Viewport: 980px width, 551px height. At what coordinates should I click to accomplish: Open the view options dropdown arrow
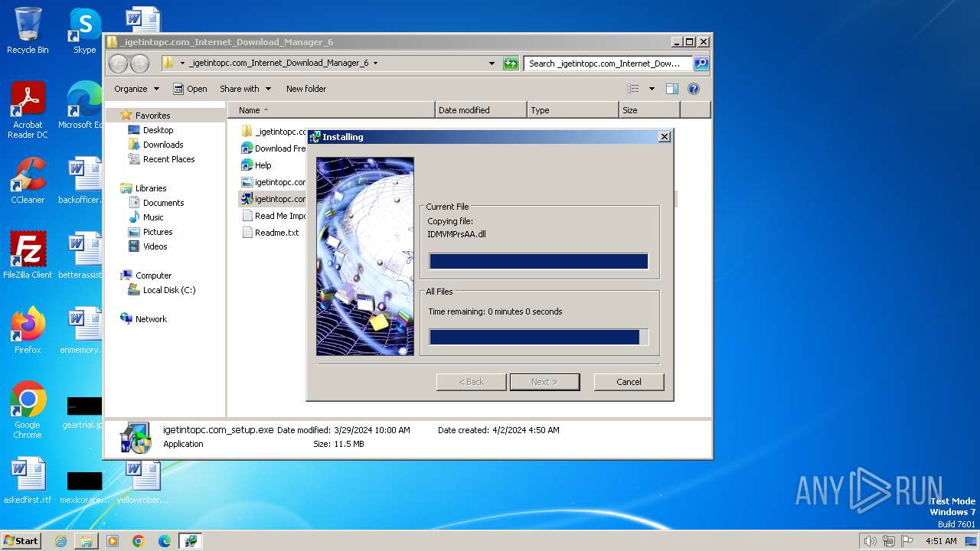point(652,89)
